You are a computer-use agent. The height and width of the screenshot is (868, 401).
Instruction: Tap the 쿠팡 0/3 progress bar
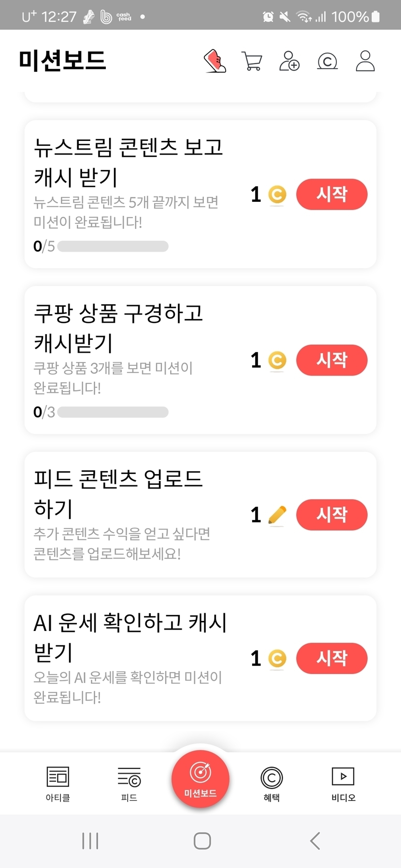[x=113, y=412]
